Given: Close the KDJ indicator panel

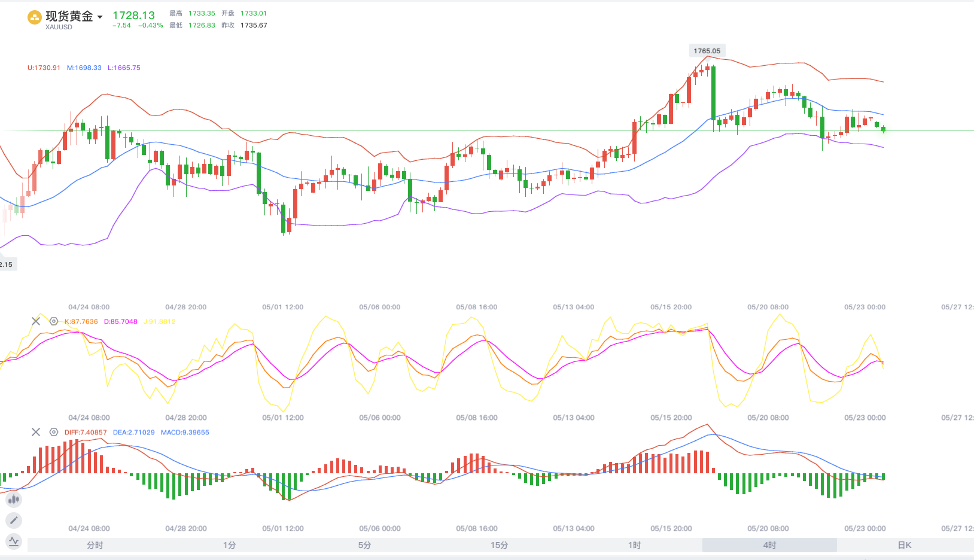Looking at the screenshot, I should tap(36, 321).
